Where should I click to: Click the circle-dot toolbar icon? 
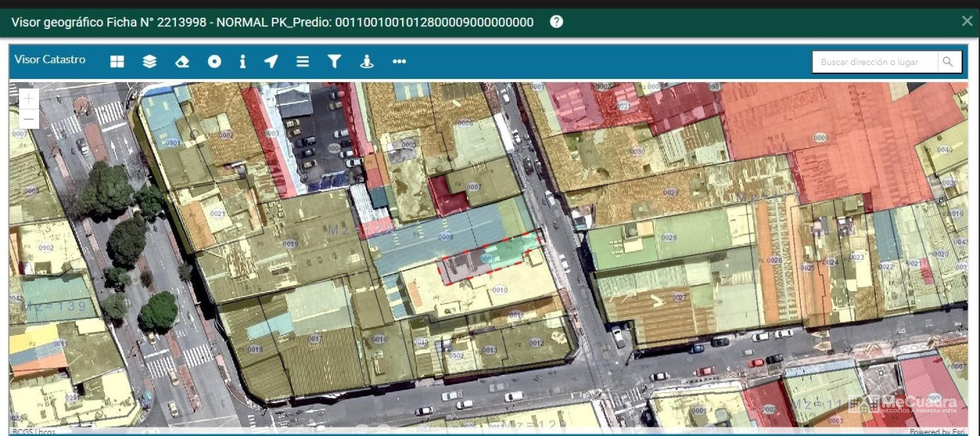coord(214,61)
